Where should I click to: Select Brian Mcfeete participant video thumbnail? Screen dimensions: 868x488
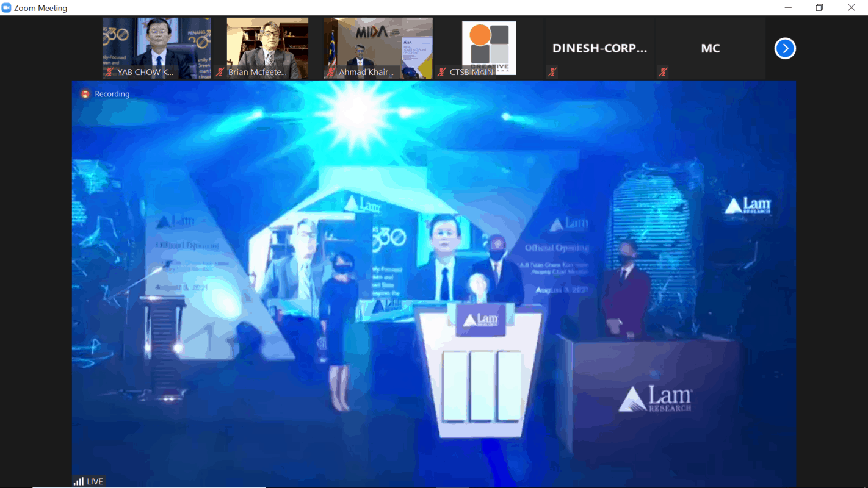[267, 43]
